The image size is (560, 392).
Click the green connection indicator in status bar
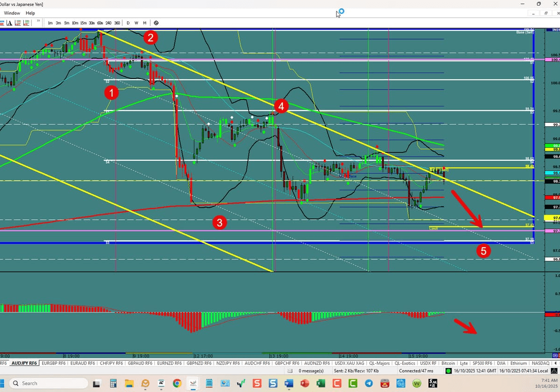pos(448,371)
